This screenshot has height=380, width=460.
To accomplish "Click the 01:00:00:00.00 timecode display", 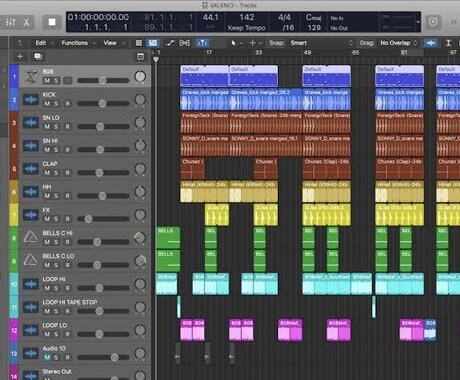I will (x=98, y=17).
